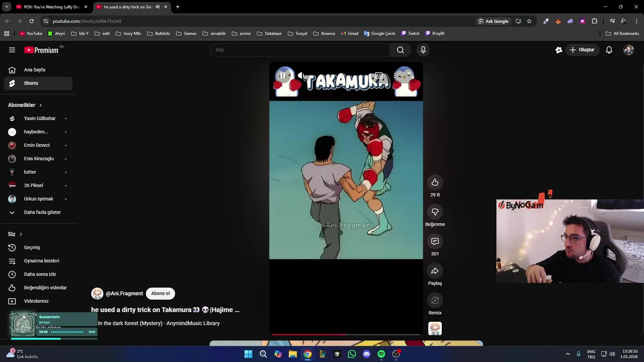Open the eyedropper extension

pos(546,21)
